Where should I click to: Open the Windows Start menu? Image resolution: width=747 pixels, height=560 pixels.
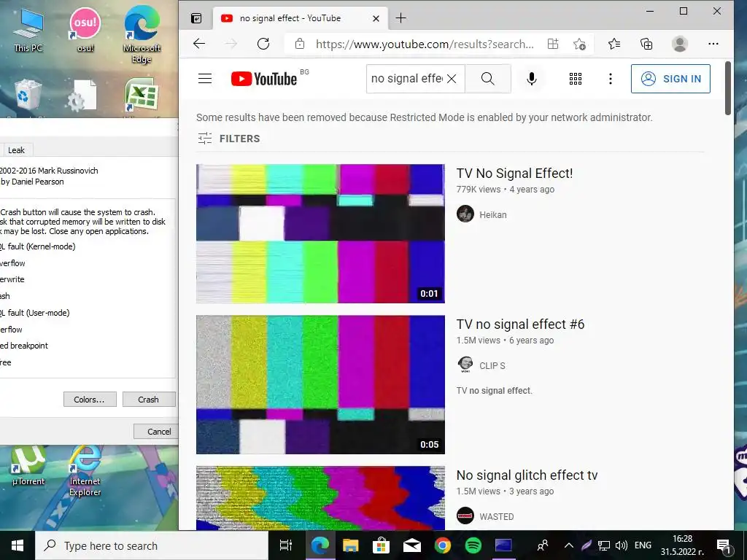(x=18, y=545)
